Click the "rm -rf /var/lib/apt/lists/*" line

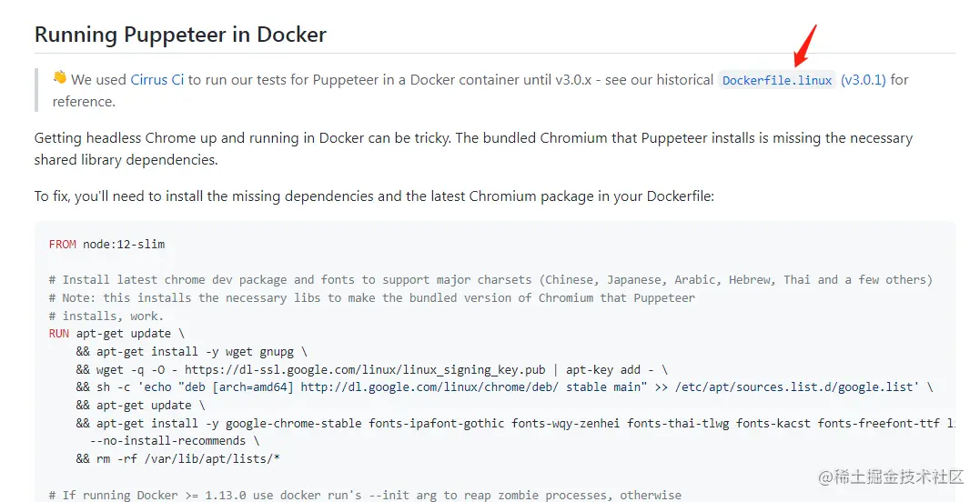188,458
